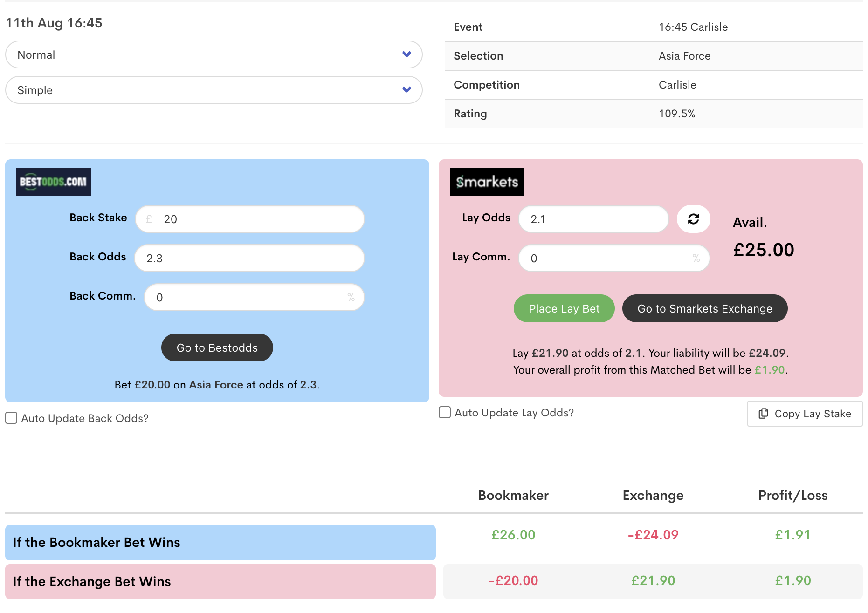Click the chevron arrow of the Simple dropdown
Image resolution: width=868 pixels, height=613 pixels.
406,89
